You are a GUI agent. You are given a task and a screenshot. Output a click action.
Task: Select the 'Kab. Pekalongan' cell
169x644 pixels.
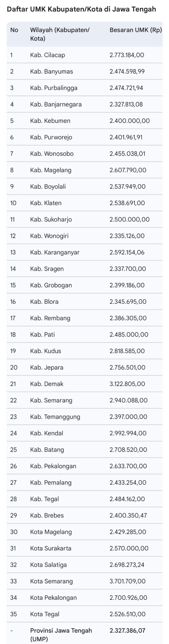click(x=53, y=466)
